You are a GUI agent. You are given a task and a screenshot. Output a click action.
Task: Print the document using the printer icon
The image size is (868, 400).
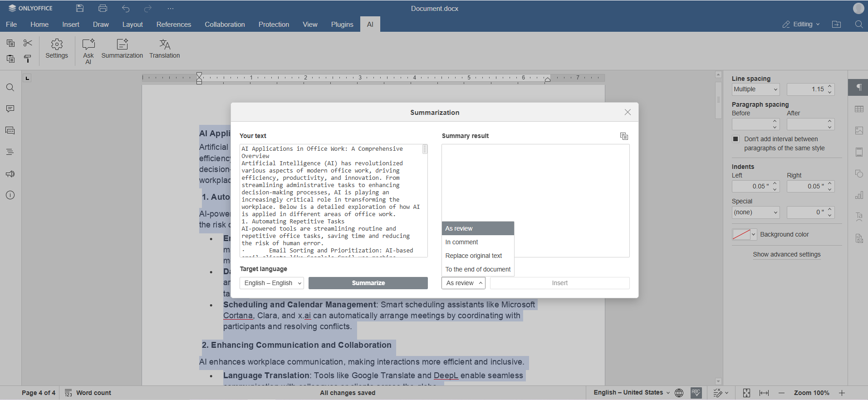click(x=103, y=8)
